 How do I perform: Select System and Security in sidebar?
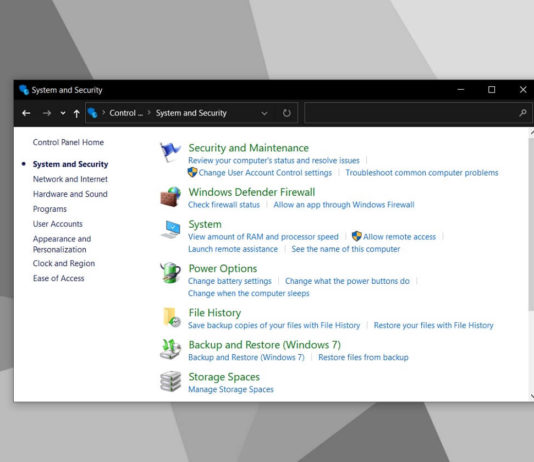(x=70, y=164)
